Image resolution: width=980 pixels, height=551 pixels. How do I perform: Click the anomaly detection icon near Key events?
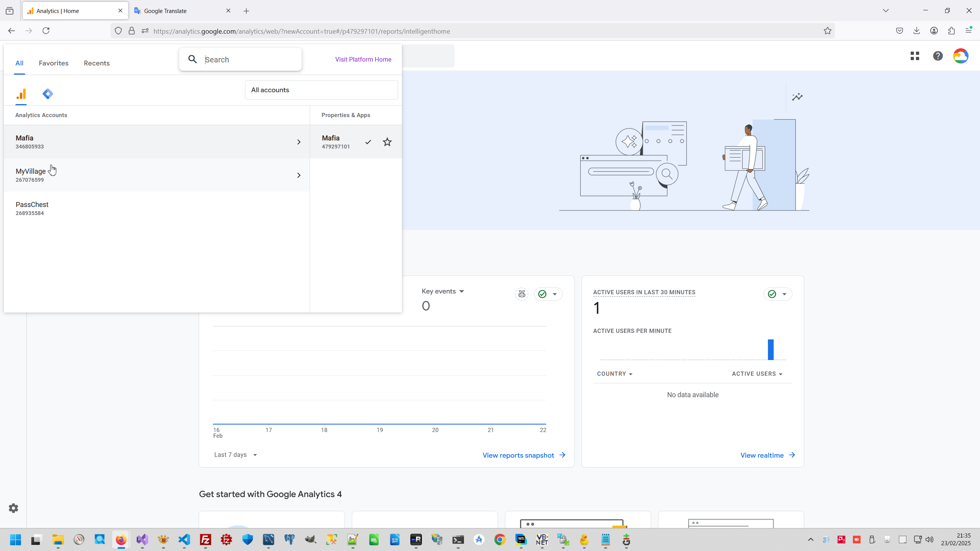(x=521, y=294)
